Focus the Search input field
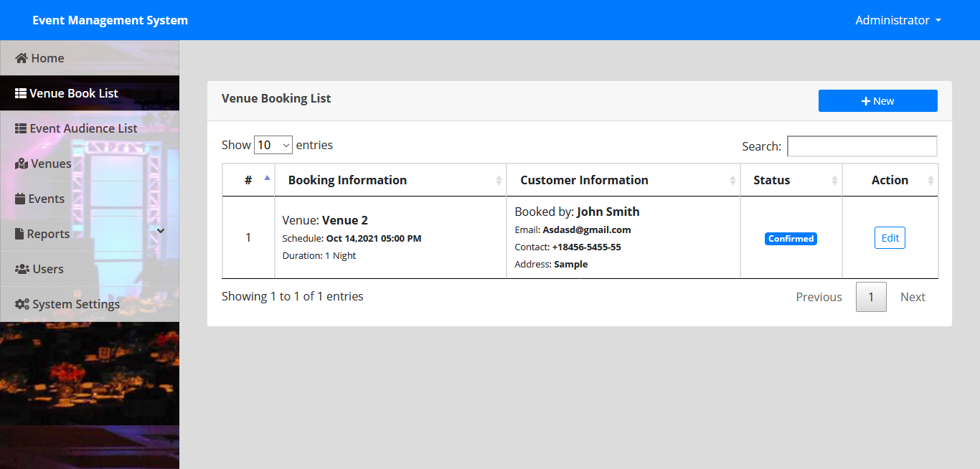This screenshot has height=469, width=980. 862,146
